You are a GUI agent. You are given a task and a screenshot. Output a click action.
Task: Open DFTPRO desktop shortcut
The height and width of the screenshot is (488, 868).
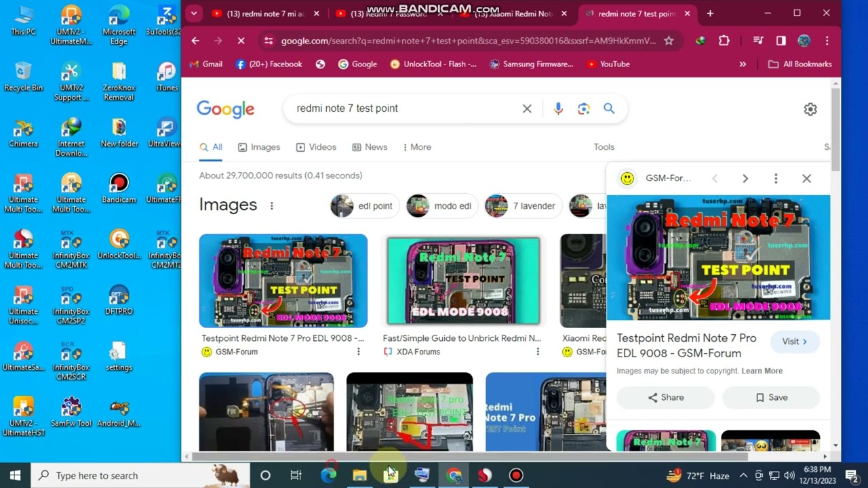pos(119,300)
